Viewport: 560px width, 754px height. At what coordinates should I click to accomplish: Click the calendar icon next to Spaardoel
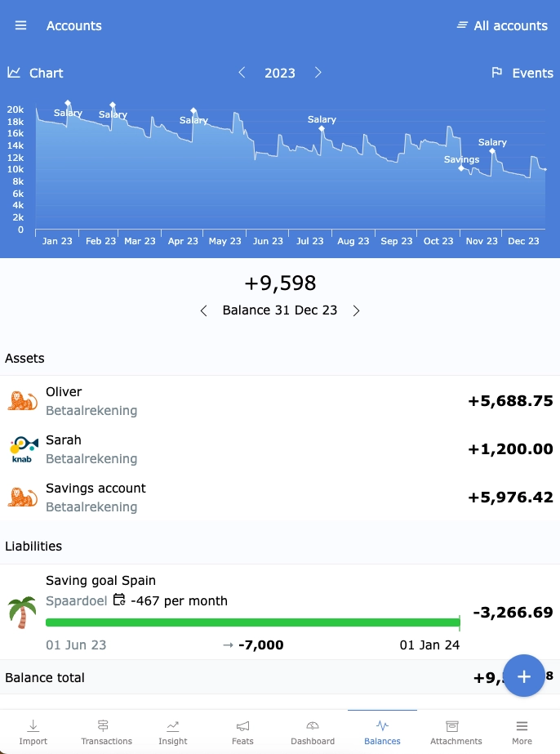[118, 600]
